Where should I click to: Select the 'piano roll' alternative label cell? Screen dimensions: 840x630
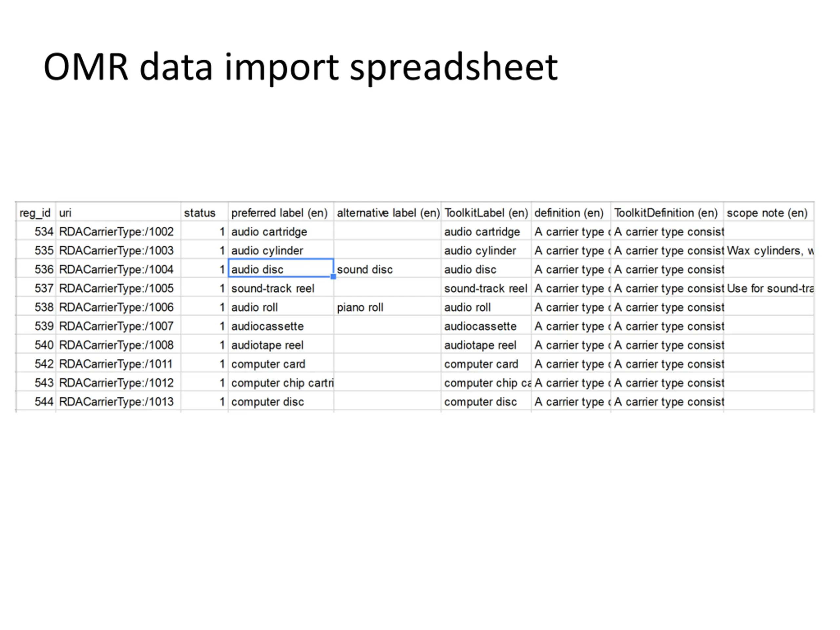click(387, 307)
